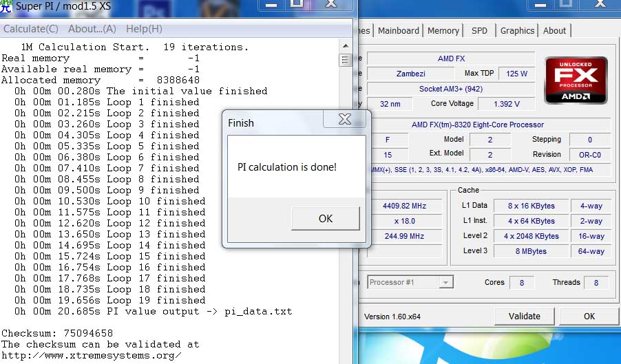Viewport: 621px width, 364px height.
Task: Click the Super PI scrollbar thumb
Action: click(346, 60)
